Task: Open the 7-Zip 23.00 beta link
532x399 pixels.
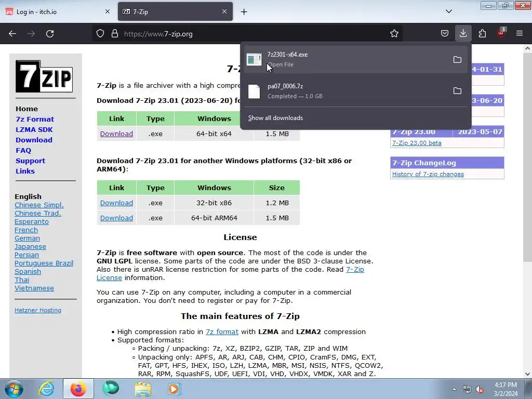Action: pyautogui.click(x=417, y=143)
